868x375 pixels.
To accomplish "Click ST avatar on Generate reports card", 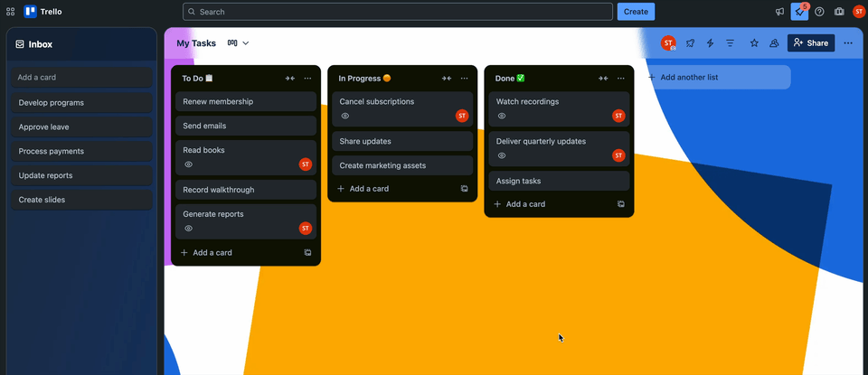I will coord(306,229).
